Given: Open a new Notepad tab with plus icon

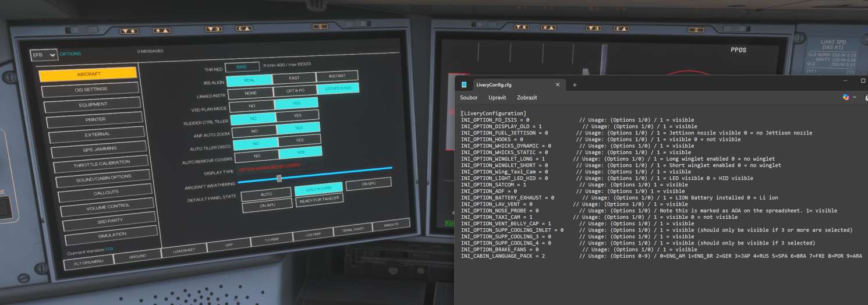Looking at the screenshot, I should tap(575, 85).
